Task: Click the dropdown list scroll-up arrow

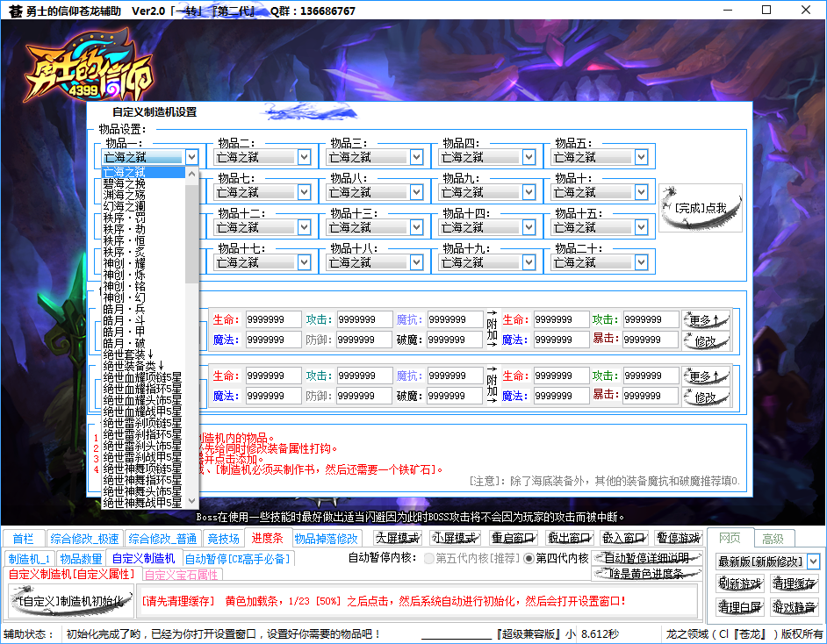Action: pos(192,174)
